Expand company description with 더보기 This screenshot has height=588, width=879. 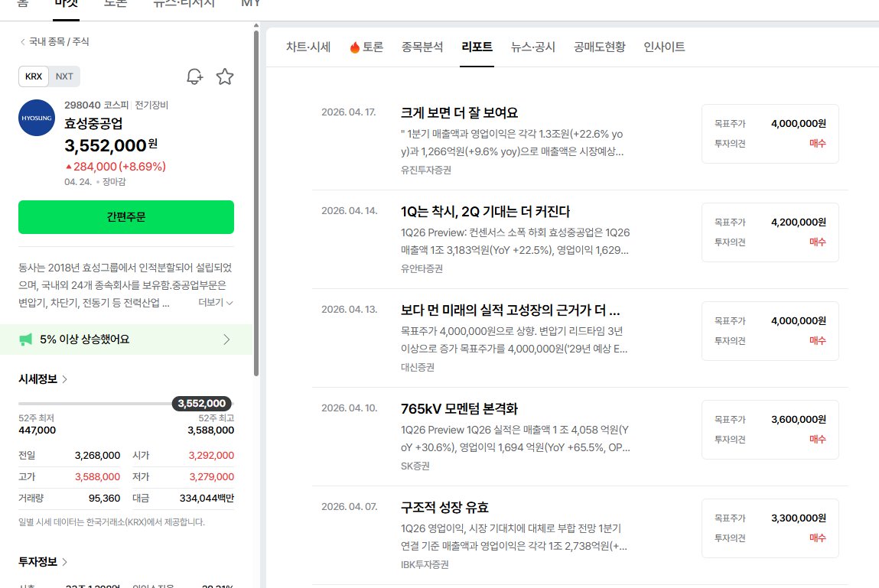pos(215,303)
